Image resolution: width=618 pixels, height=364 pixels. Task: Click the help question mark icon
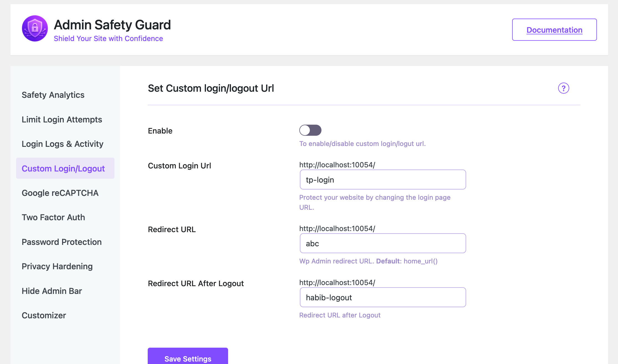563,88
